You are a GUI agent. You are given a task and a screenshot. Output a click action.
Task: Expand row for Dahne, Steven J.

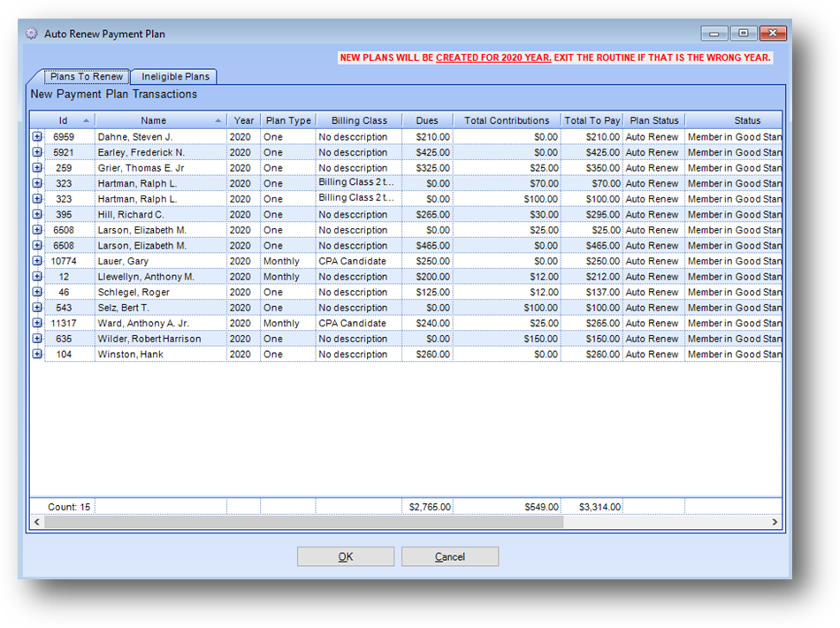click(37, 136)
